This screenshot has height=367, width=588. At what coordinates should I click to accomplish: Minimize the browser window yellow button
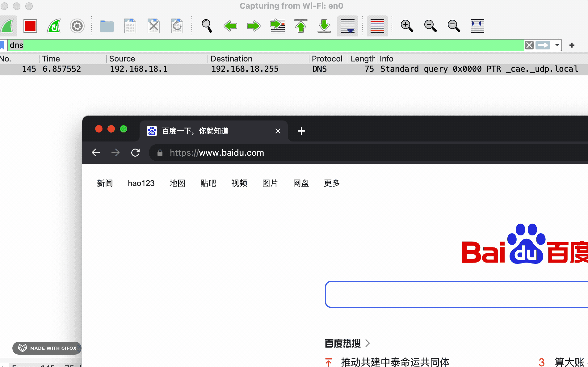coord(111,129)
